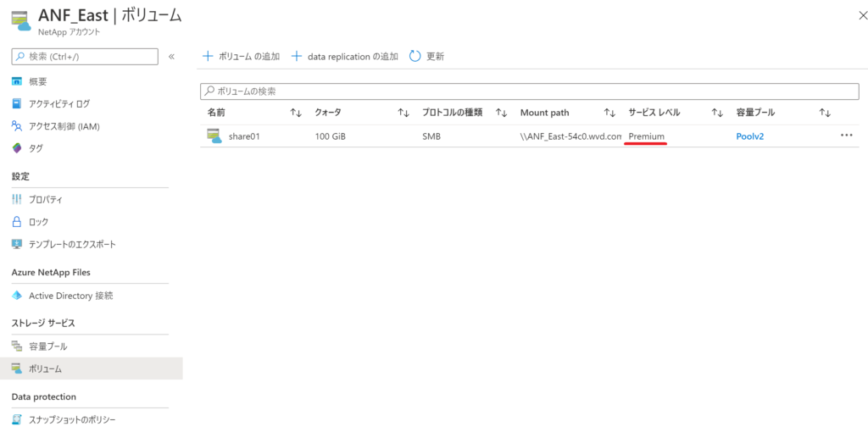The image size is (868, 432).
Task: Select ボリューム sidebar menu item
Action: tap(92, 368)
